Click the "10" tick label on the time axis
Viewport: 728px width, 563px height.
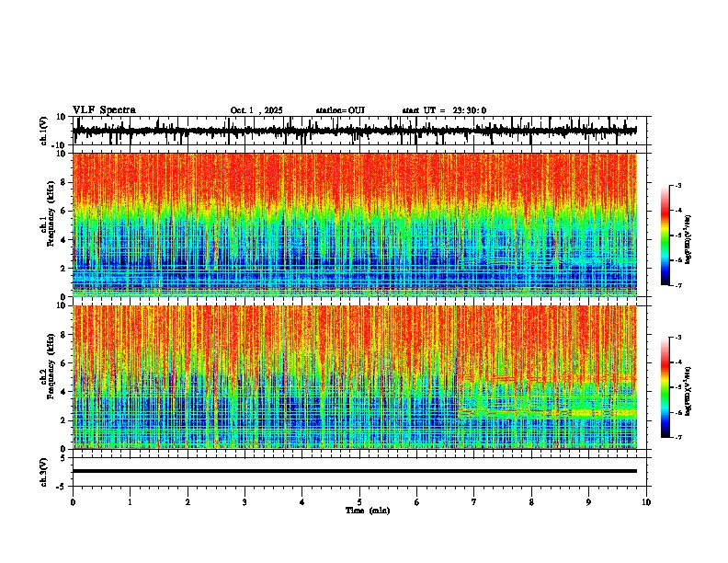pos(646,502)
